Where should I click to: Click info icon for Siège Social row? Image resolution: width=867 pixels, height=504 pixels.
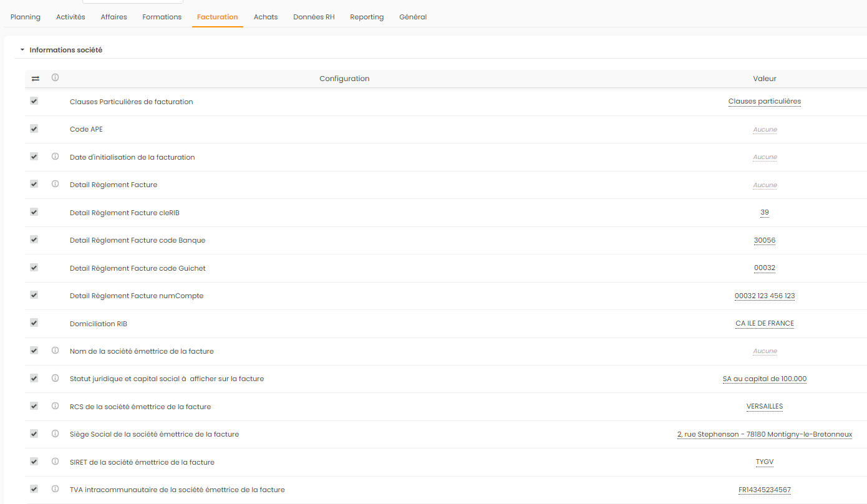point(55,434)
